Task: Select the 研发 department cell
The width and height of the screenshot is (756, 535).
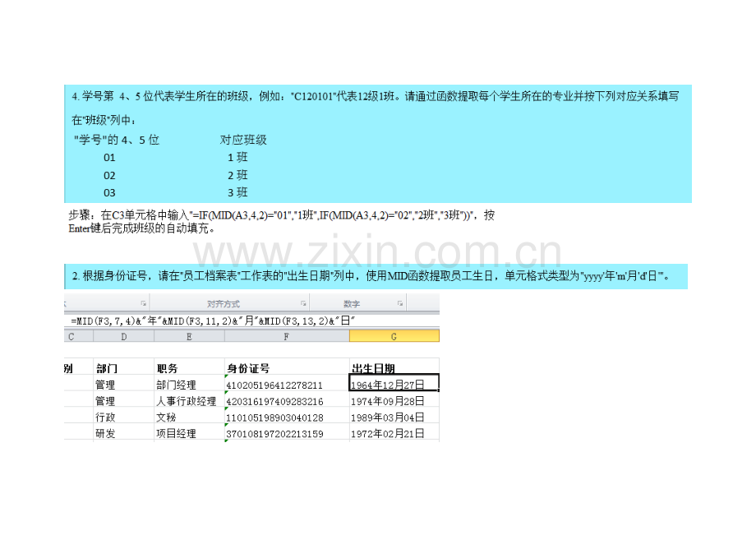Action: 124,433
